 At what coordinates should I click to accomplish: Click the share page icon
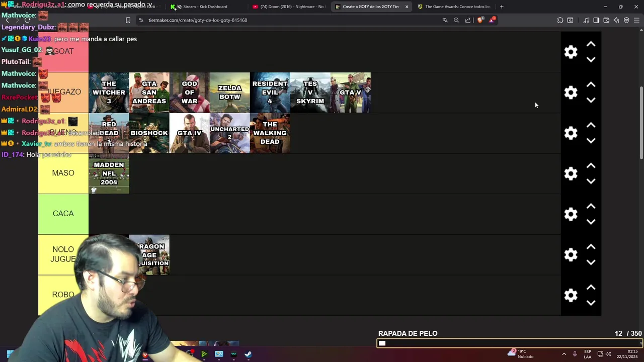pyautogui.click(x=468, y=20)
